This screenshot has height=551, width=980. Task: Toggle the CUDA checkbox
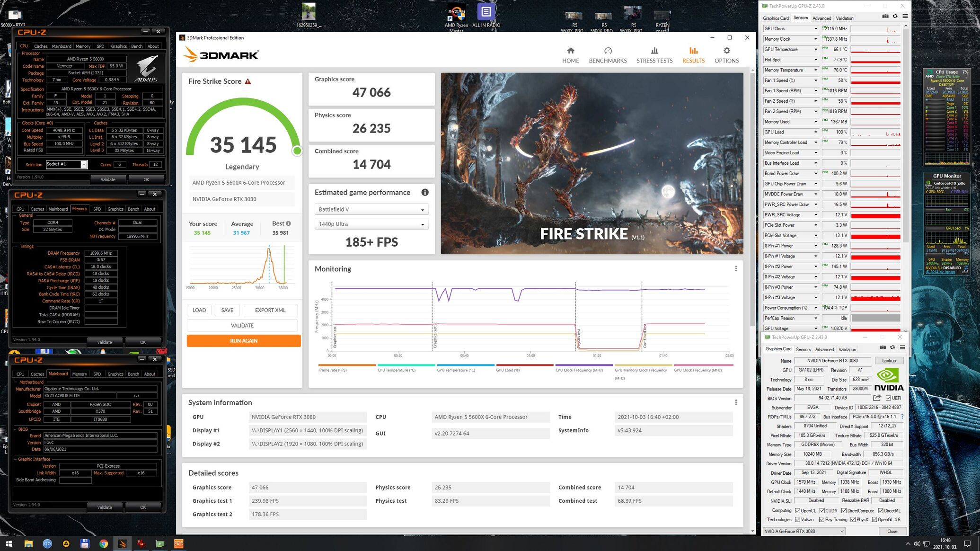[x=821, y=511]
